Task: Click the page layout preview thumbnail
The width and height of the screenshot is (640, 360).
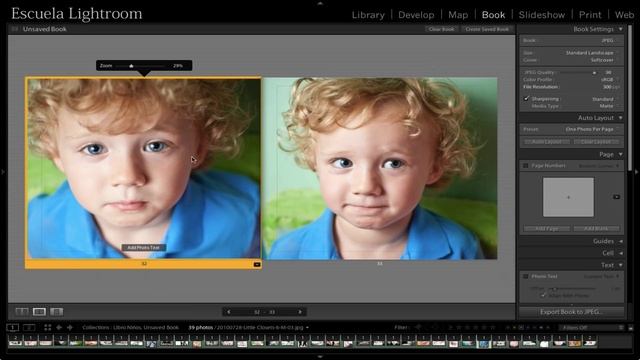Action: (568, 197)
